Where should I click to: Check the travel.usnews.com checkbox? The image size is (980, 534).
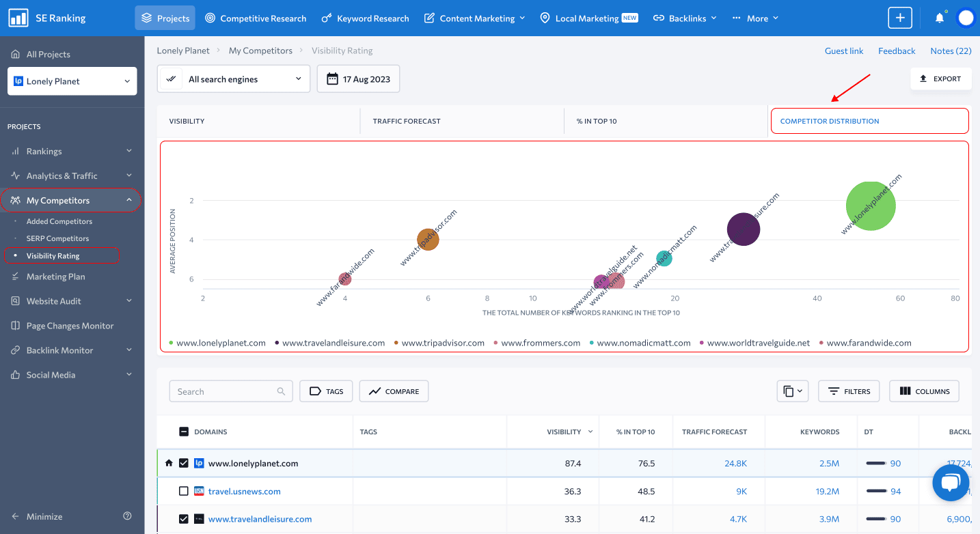(184, 491)
